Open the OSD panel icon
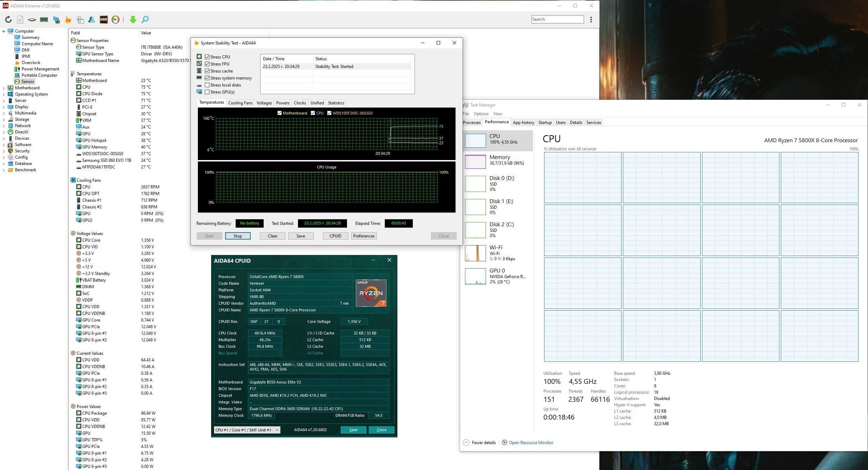This screenshot has width=868, height=470. (104, 20)
